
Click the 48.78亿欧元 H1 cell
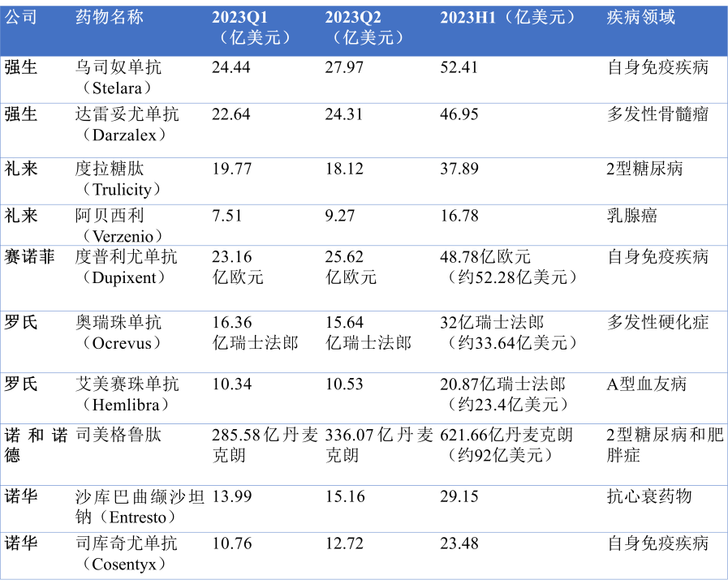tap(510, 267)
